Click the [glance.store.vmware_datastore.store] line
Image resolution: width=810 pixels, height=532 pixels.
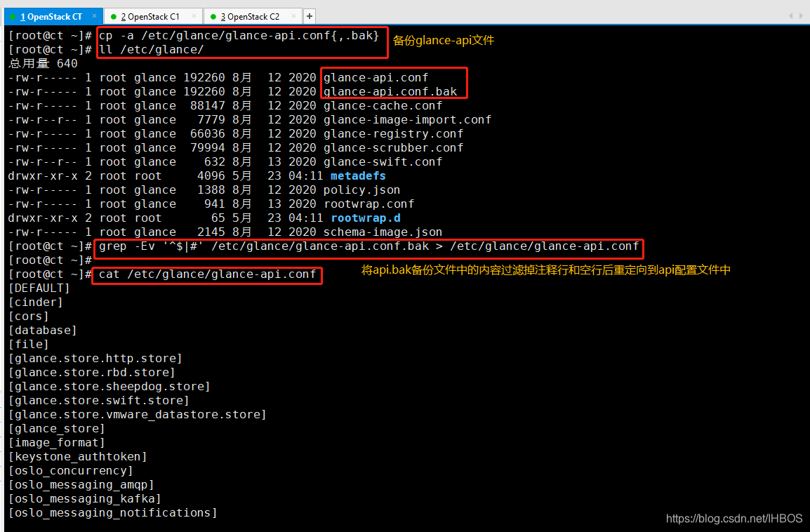(137, 414)
